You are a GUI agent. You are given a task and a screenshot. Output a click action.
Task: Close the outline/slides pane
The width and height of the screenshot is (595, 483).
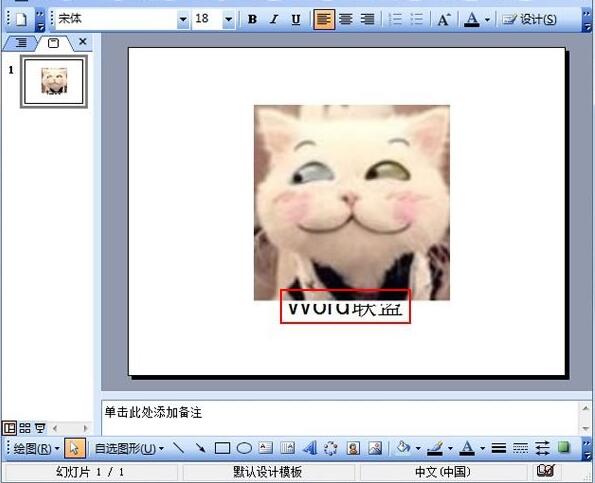point(82,41)
